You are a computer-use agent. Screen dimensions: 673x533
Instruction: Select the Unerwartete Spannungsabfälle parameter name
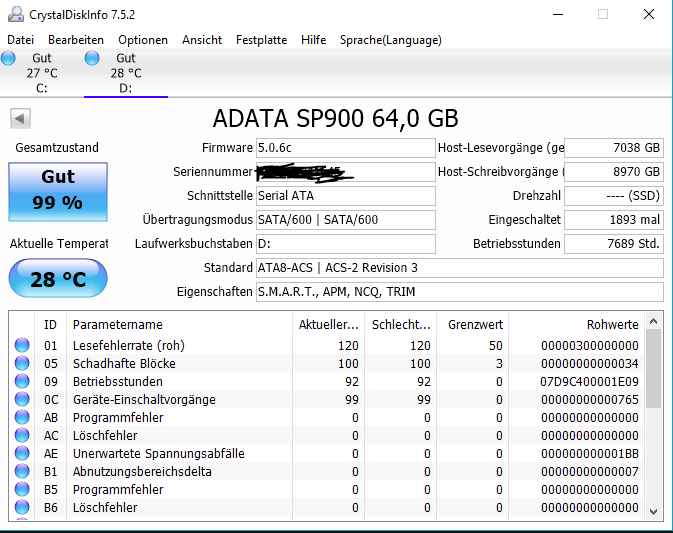(159, 454)
